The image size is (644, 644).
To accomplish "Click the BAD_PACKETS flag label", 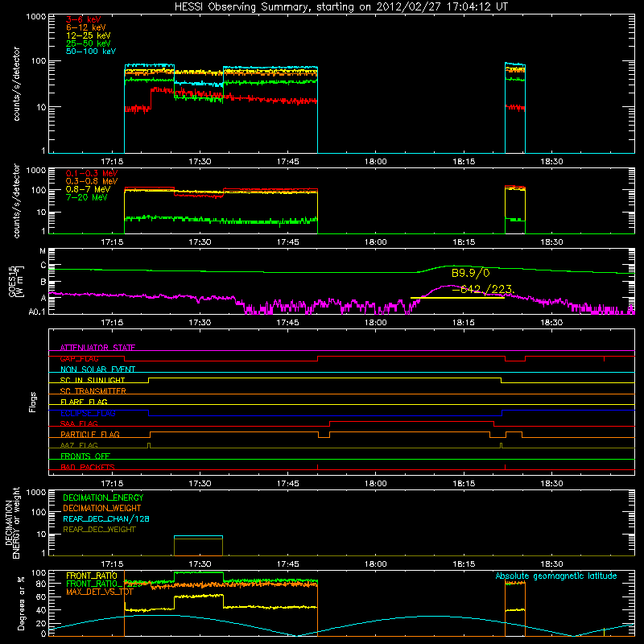I will click(x=88, y=467).
